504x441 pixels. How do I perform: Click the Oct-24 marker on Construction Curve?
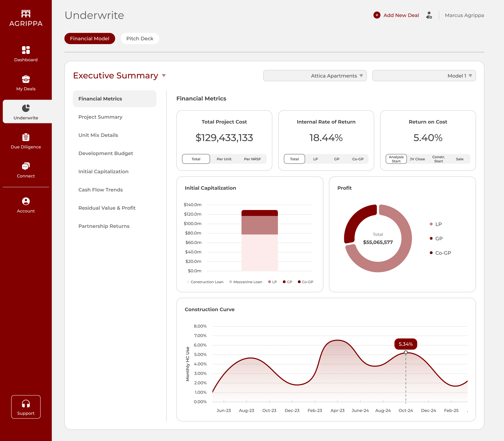406,352
